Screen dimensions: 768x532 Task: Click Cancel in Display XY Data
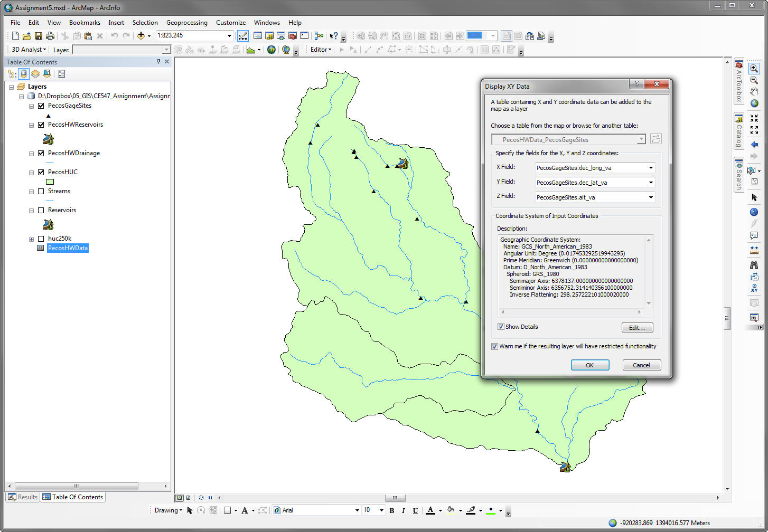pos(641,365)
